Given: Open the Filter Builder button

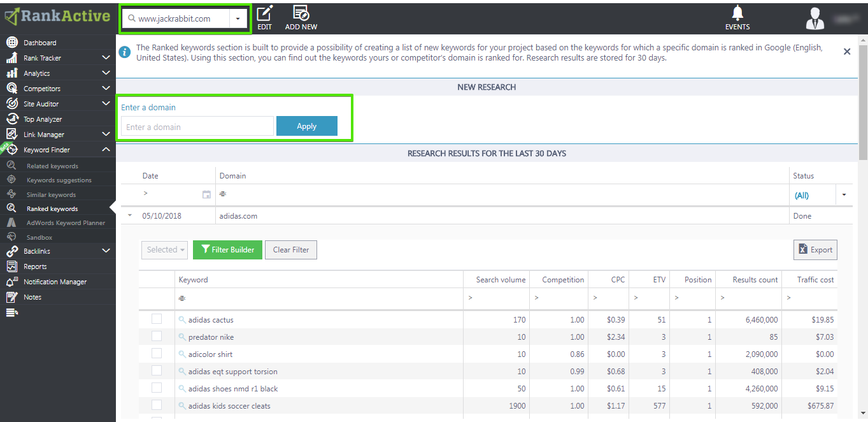Looking at the screenshot, I should [227, 250].
